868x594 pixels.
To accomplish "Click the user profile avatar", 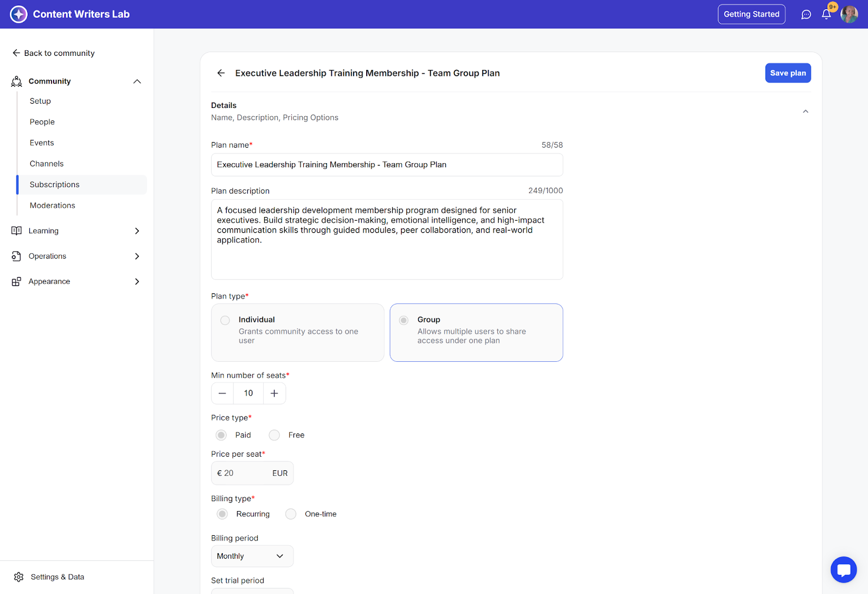I will pos(849,14).
